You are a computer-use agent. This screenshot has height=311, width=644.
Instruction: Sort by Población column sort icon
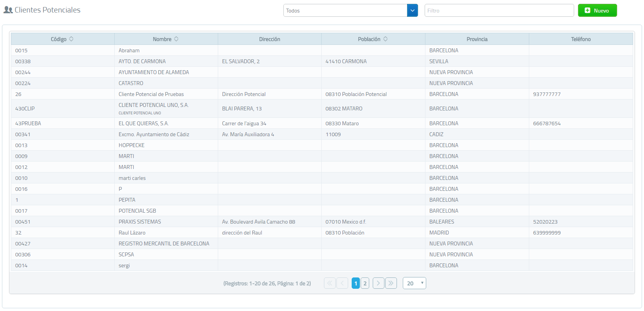coord(386,39)
